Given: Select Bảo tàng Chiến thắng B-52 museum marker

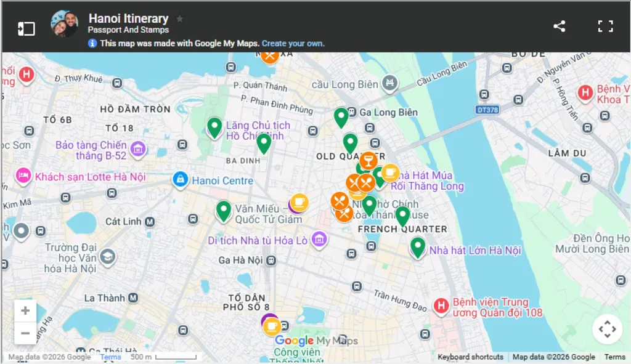Looking at the screenshot, I should tap(138, 149).
